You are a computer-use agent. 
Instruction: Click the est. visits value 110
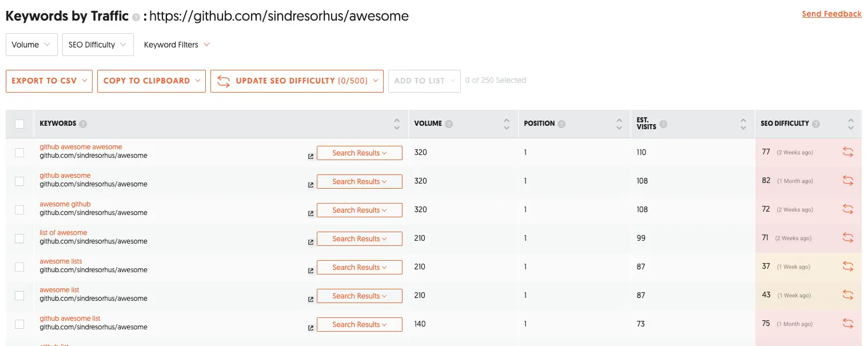(642, 152)
